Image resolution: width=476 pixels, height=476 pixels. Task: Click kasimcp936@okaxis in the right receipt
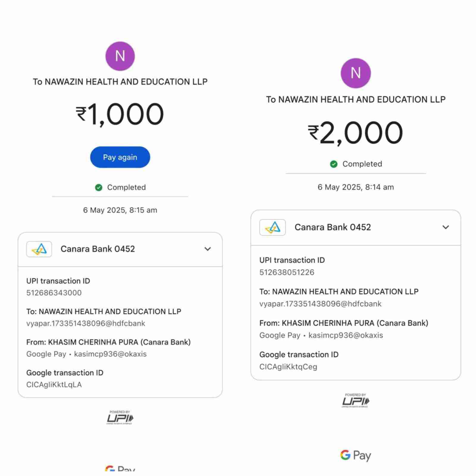pos(346,335)
